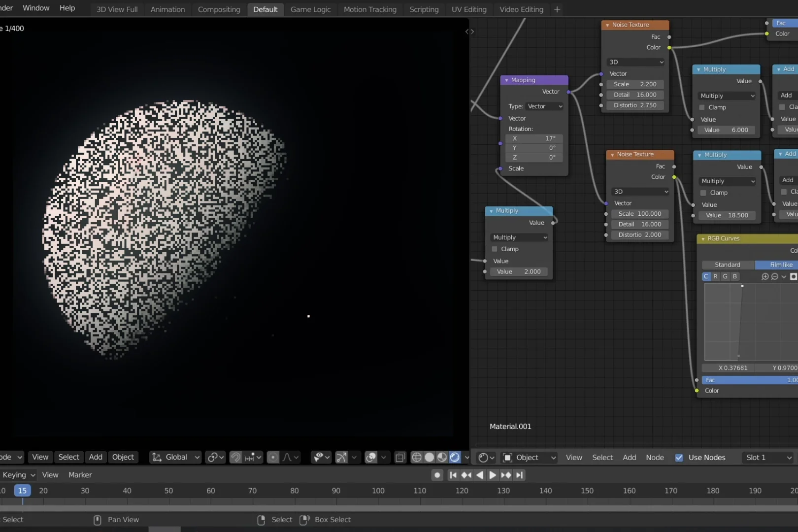Collapse the Mapping node with its triangle

point(506,80)
